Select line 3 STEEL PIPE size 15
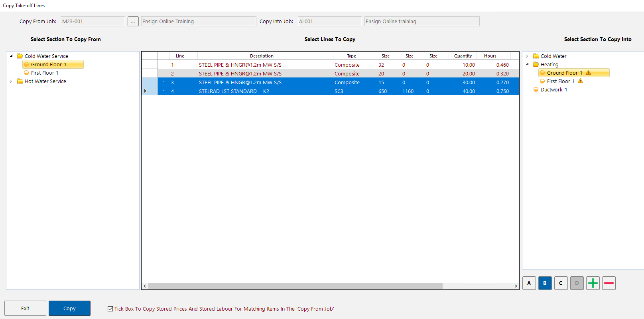Screen dimensions: 644x319 coord(331,82)
